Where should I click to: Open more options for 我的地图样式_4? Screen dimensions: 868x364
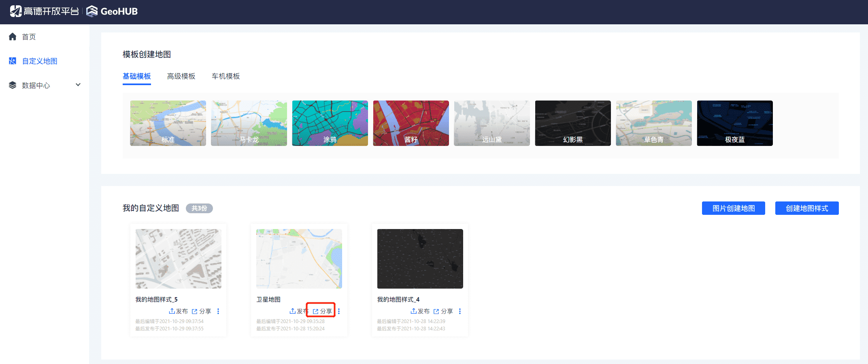pos(460,311)
